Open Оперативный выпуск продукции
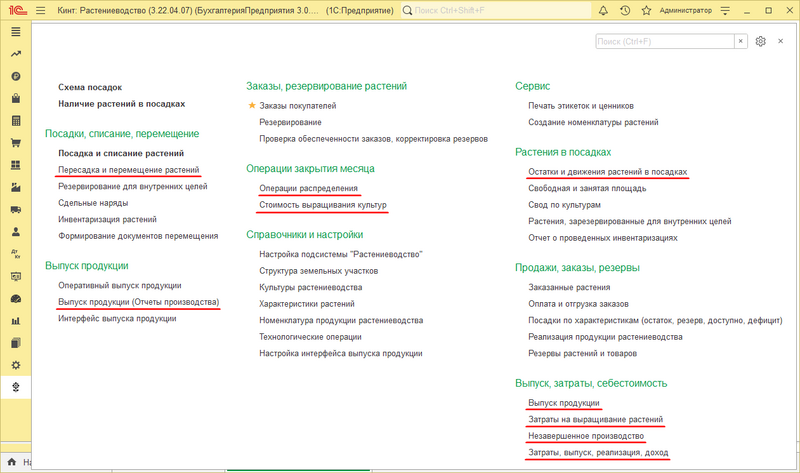The height and width of the screenshot is (473, 800). (x=119, y=285)
